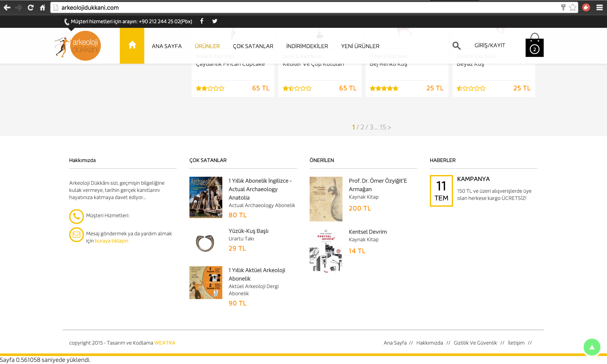The height and width of the screenshot is (364, 607).
Task: Click the GİRİŞ/KAYIT link
Action: pos(490,45)
